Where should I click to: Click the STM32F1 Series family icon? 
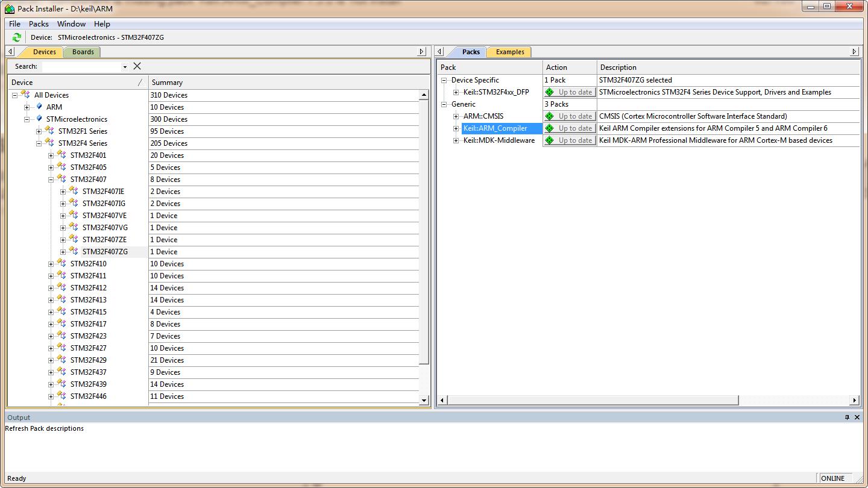[x=49, y=131]
